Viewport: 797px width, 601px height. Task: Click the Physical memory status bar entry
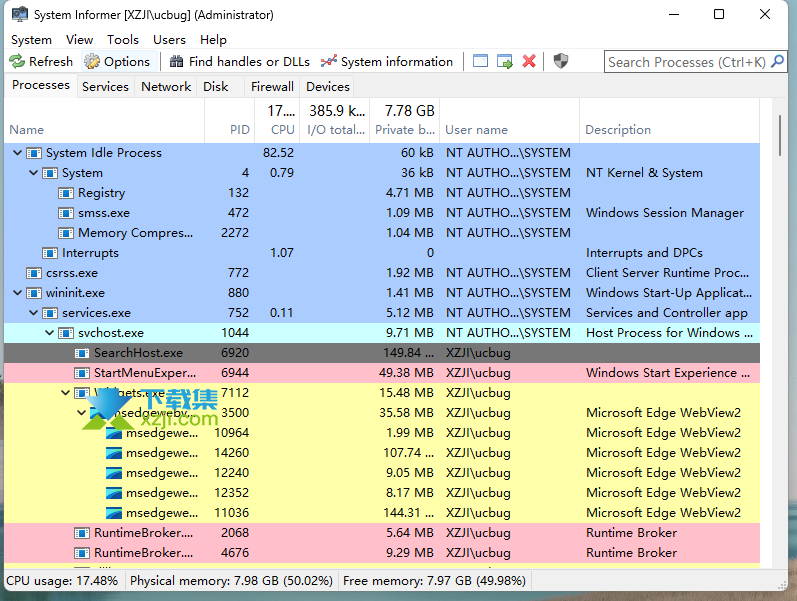coord(231,581)
